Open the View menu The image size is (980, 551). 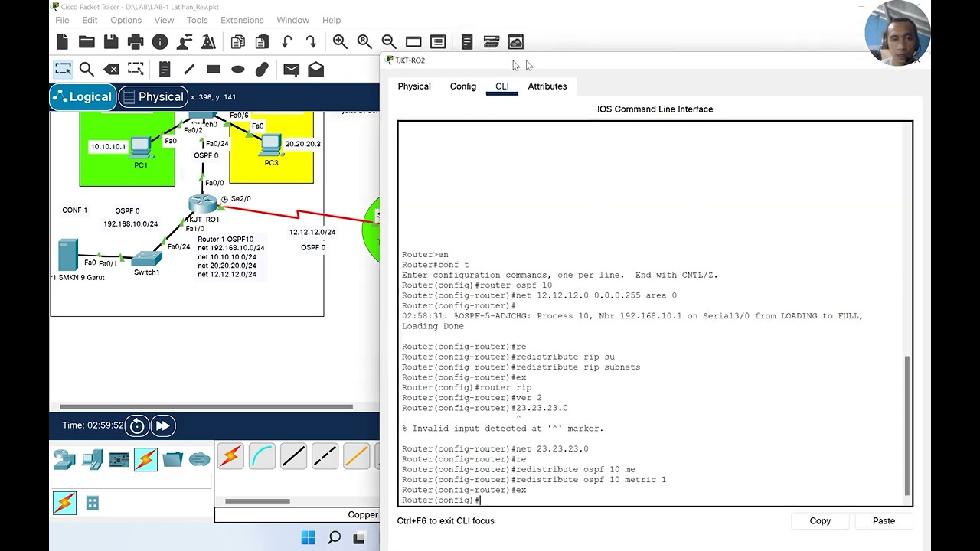click(x=164, y=20)
